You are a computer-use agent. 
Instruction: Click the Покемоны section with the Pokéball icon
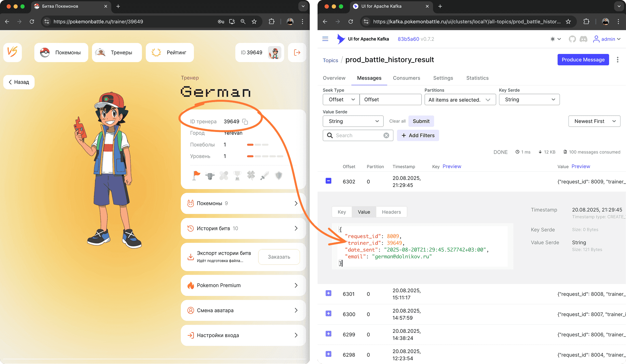61,52
